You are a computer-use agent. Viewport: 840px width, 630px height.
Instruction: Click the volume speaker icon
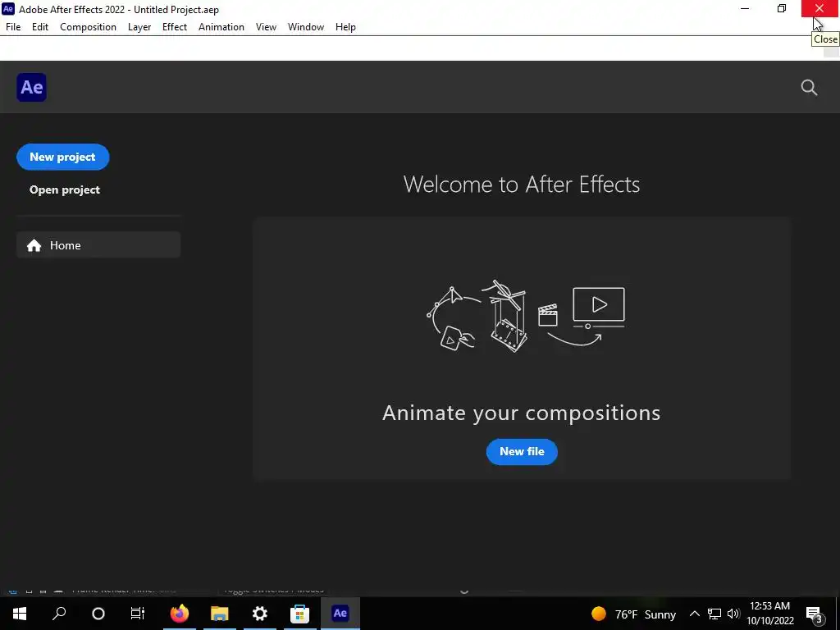coord(733,614)
